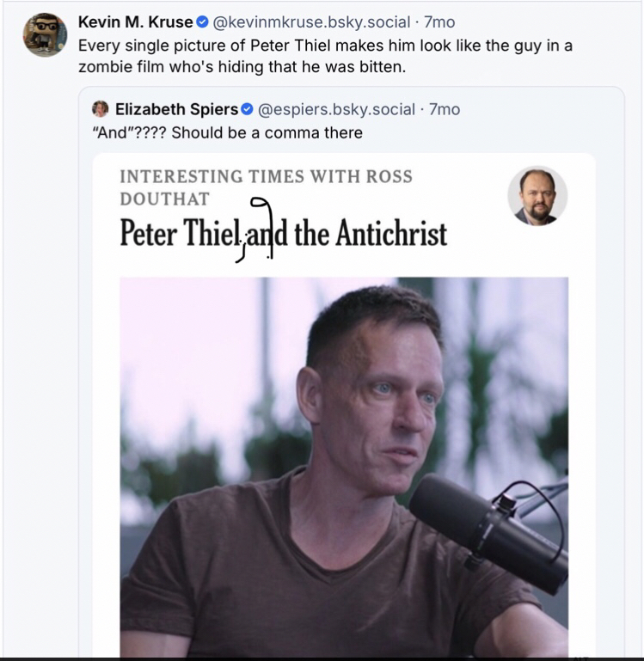Open the Kevin M. Kruse display name
This screenshot has height=661, width=644.
135,22
